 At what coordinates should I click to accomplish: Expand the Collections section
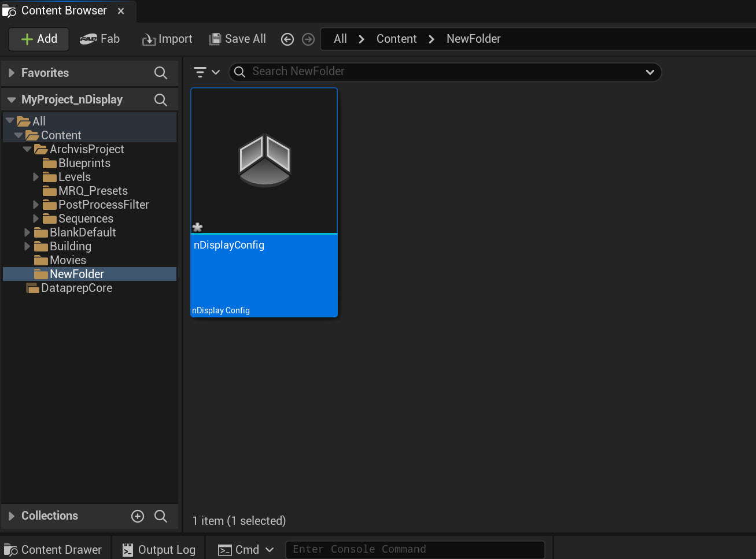(11, 516)
